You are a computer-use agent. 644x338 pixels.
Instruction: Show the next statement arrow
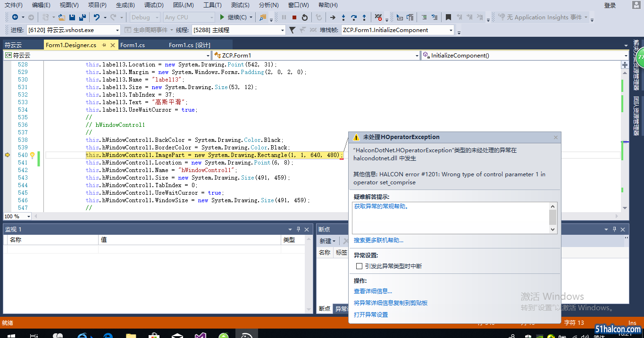[333, 17]
